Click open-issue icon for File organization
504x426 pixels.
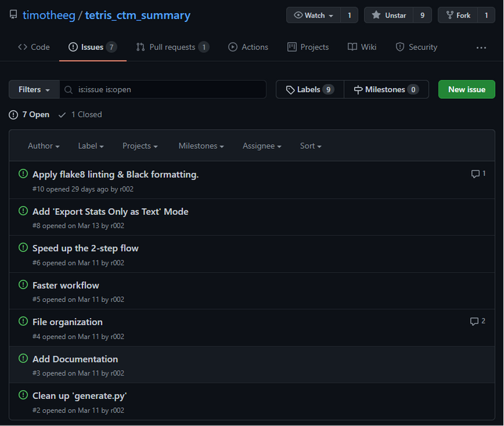(x=23, y=321)
